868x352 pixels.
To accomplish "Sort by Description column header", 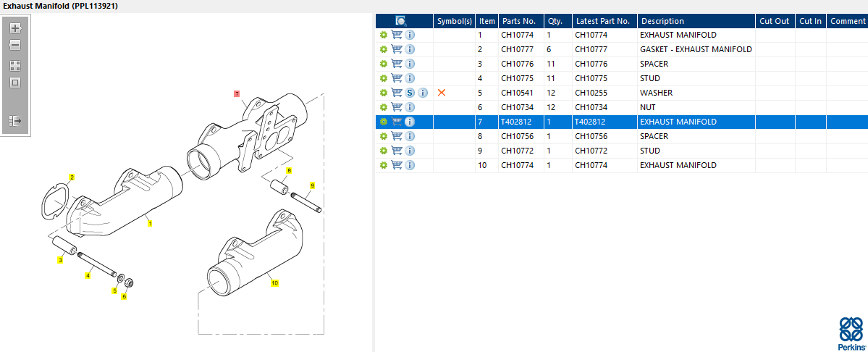I will point(696,21).
